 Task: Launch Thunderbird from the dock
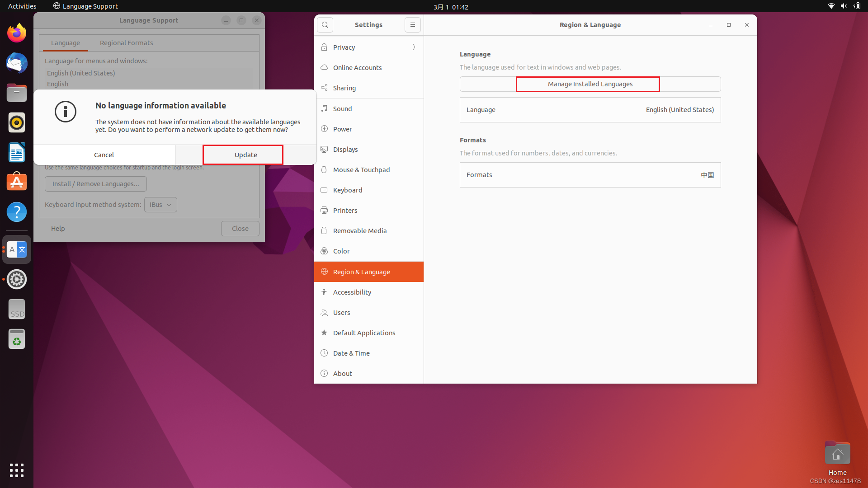pyautogui.click(x=16, y=63)
